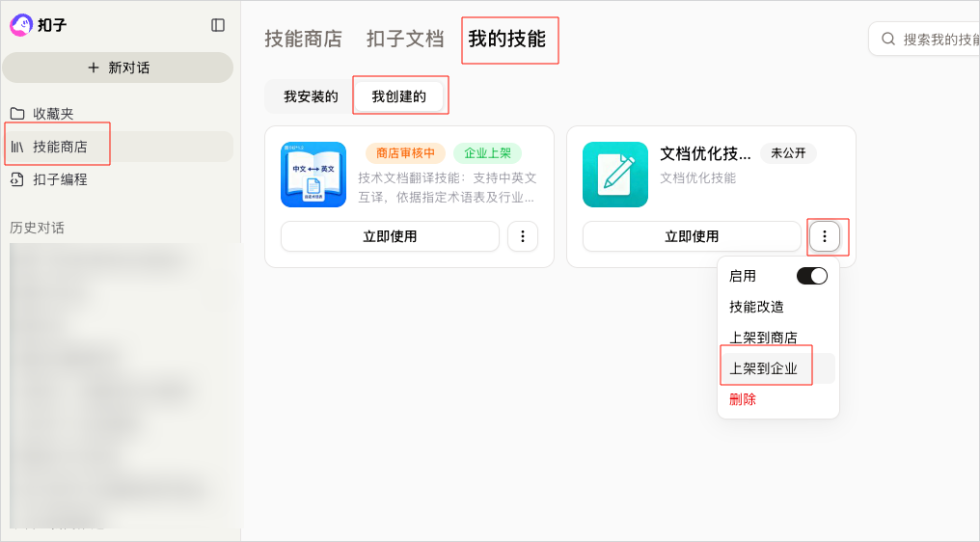Click the 历史对话 section label
The width and height of the screenshot is (980, 542).
pyautogui.click(x=38, y=228)
